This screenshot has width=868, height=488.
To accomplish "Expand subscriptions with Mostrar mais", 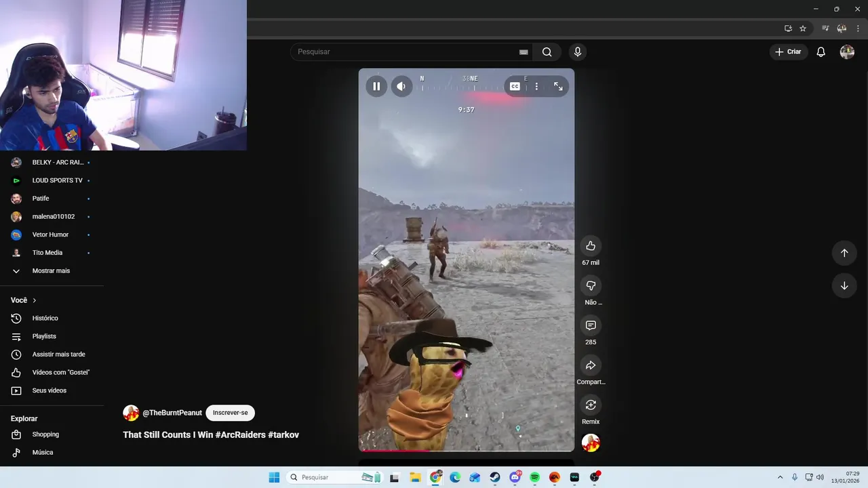I will point(52,271).
